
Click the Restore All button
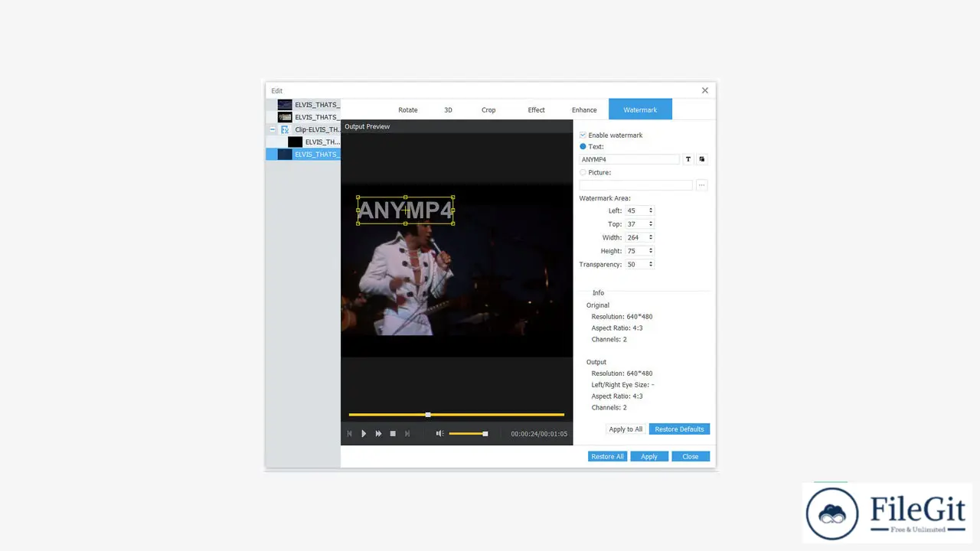click(x=607, y=456)
